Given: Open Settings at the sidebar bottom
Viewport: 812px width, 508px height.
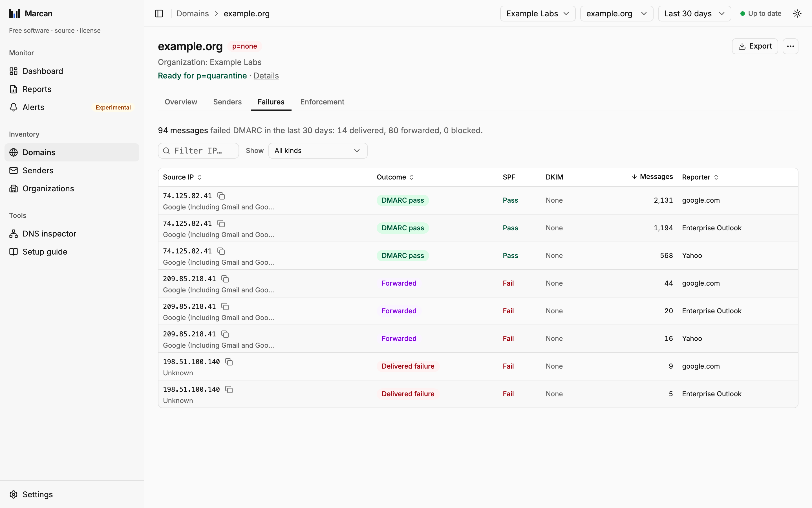Looking at the screenshot, I should pyautogui.click(x=72, y=494).
